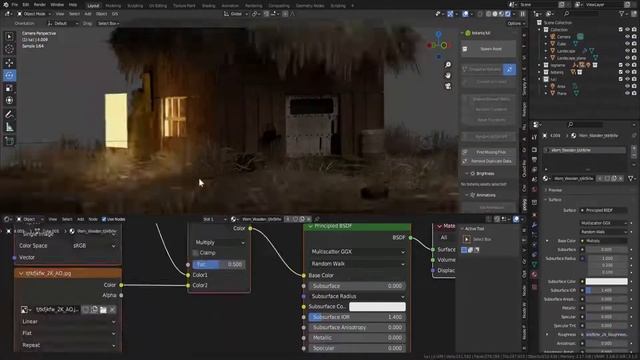
Task: Click the Remove Duplicate Data button
Action: pyautogui.click(x=489, y=161)
